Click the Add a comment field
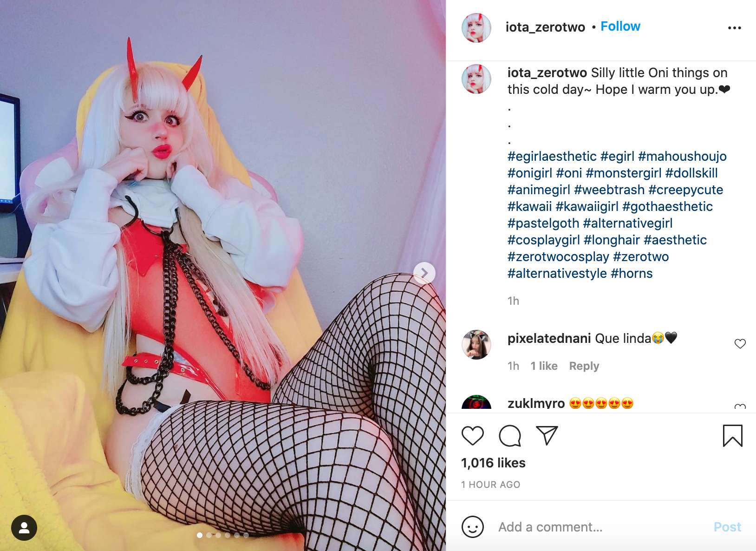756x551 pixels. pos(601,527)
